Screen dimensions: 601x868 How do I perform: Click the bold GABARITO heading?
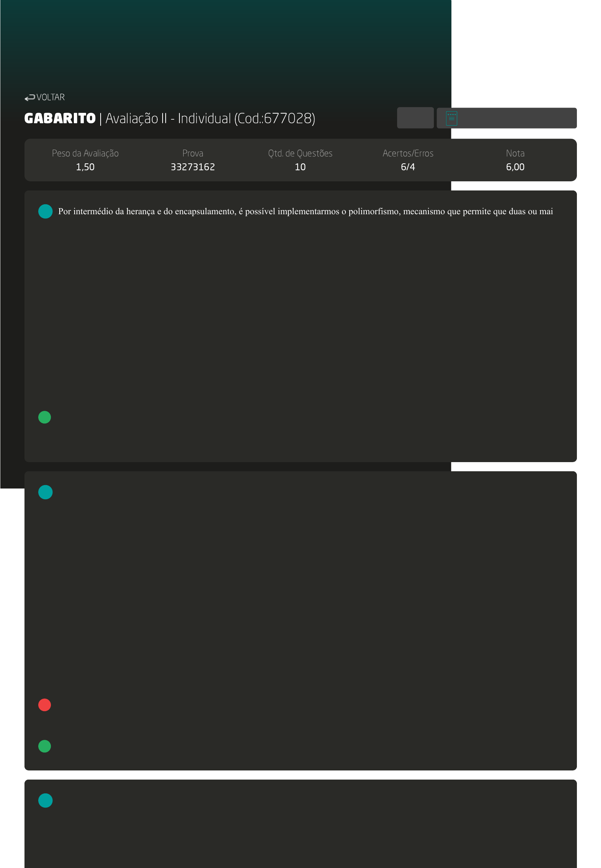[60, 119]
